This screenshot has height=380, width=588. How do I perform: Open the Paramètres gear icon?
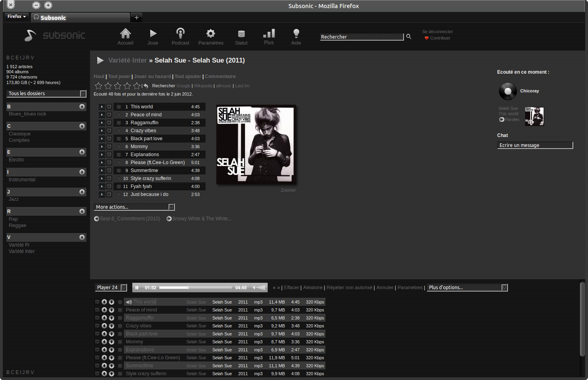pyautogui.click(x=211, y=33)
